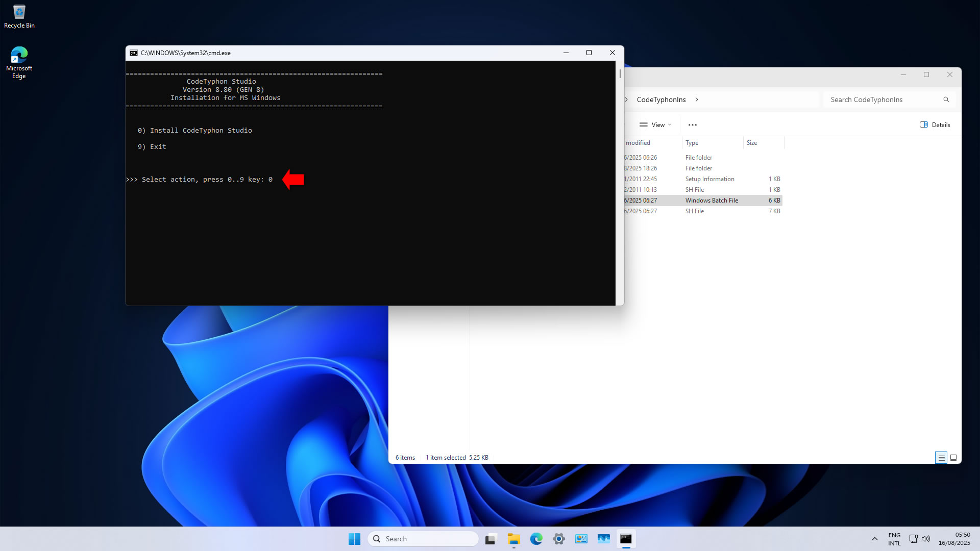Maximize the cmd.exe window
980x551 pixels.
589,53
